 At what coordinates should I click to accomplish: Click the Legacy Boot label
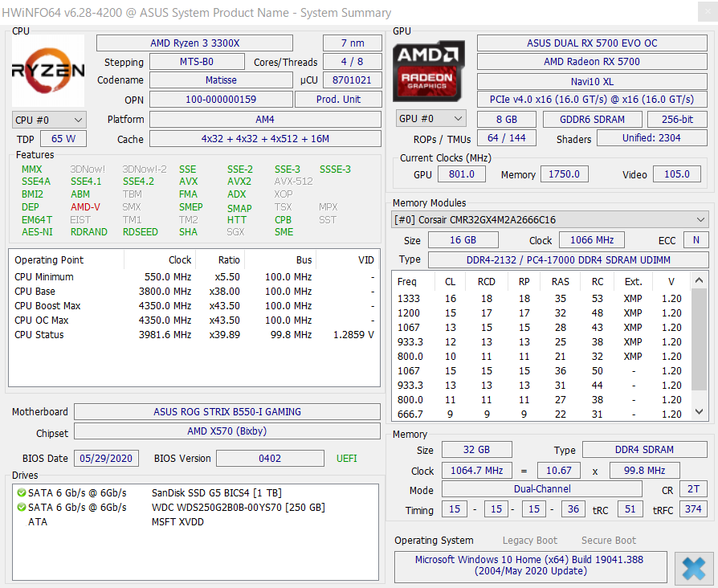pyautogui.click(x=530, y=541)
